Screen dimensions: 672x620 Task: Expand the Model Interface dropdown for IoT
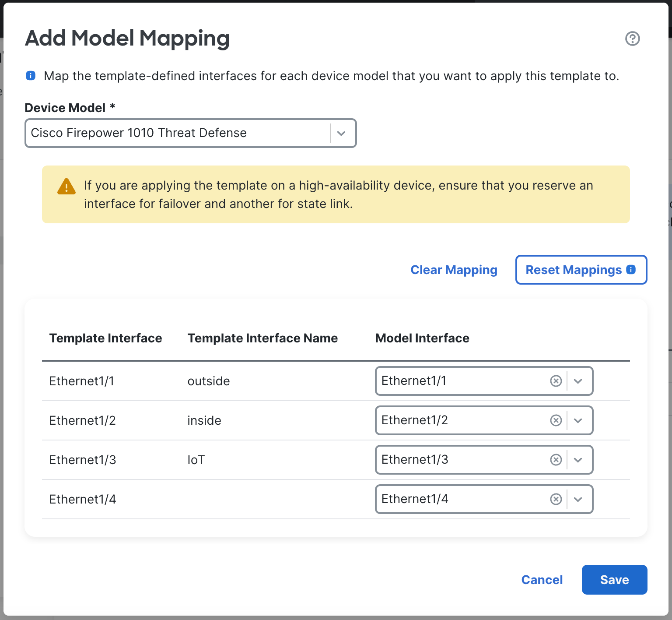point(578,460)
